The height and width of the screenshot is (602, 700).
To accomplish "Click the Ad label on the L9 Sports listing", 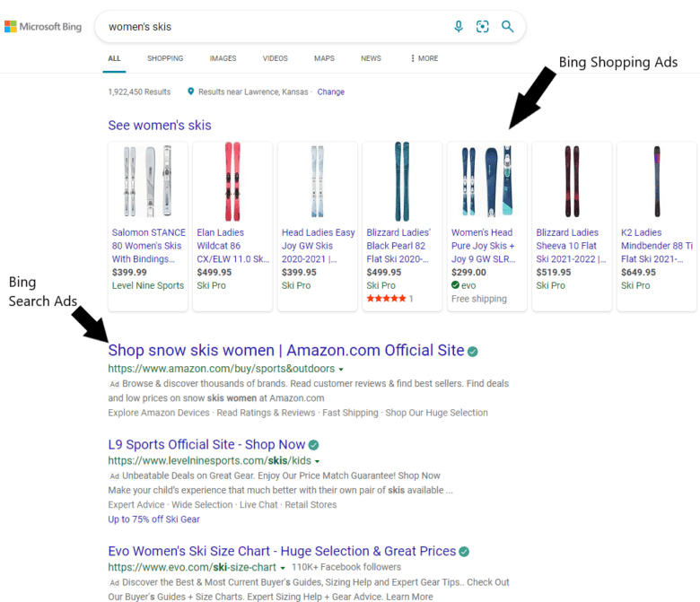I will coord(114,476).
